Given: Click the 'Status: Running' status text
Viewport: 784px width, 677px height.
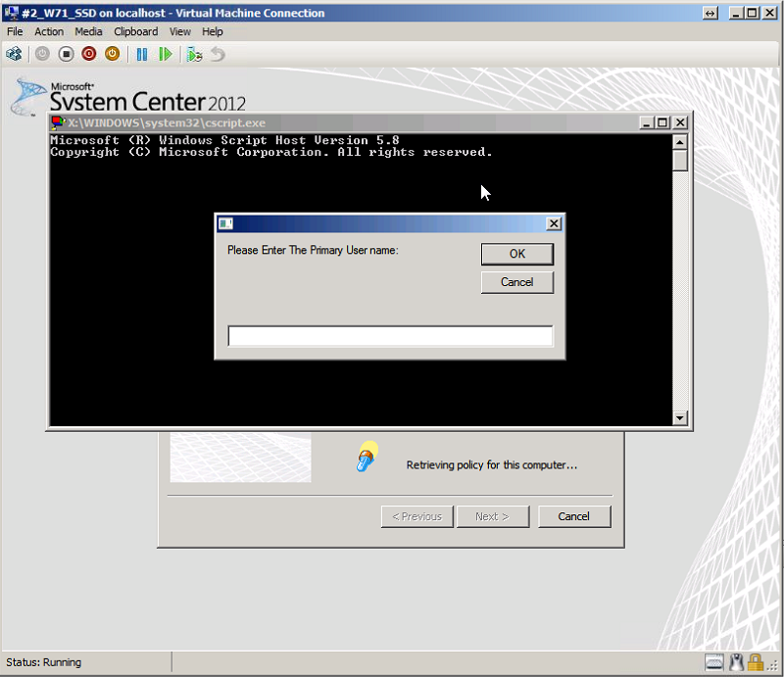Looking at the screenshot, I should pyautogui.click(x=43, y=662).
